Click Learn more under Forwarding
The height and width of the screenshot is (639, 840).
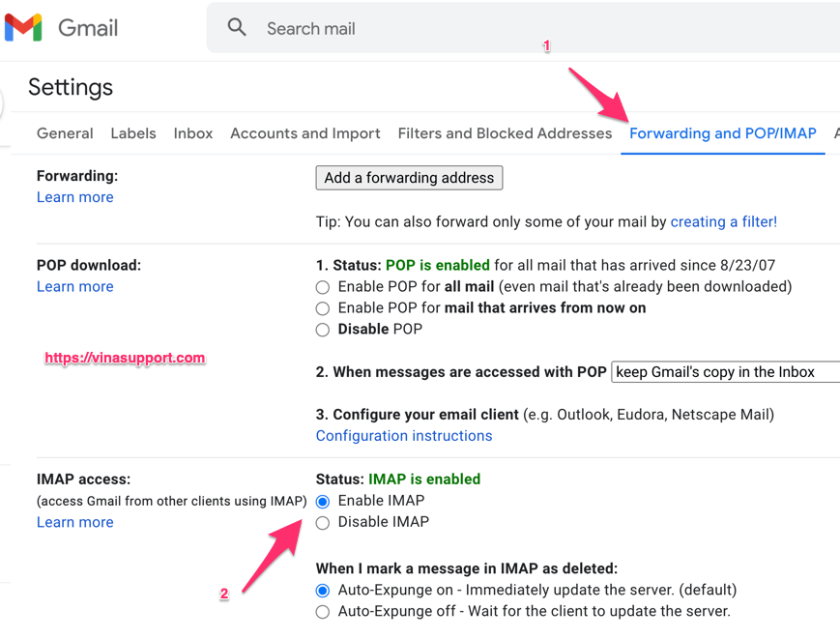click(x=74, y=196)
